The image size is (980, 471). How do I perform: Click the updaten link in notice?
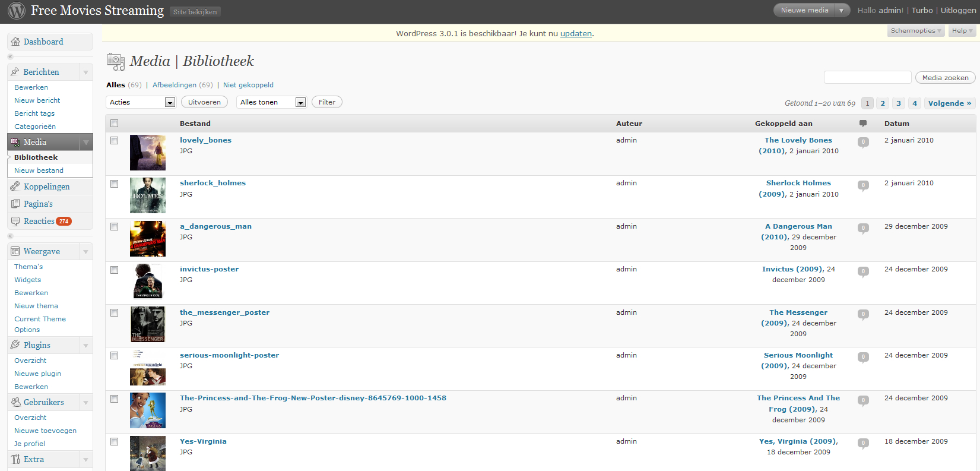(576, 34)
